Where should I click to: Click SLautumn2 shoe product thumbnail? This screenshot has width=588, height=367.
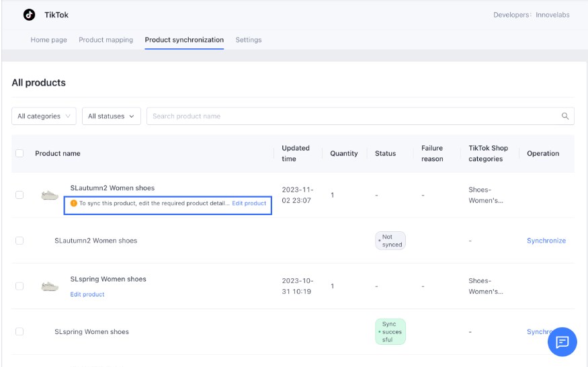pos(50,195)
